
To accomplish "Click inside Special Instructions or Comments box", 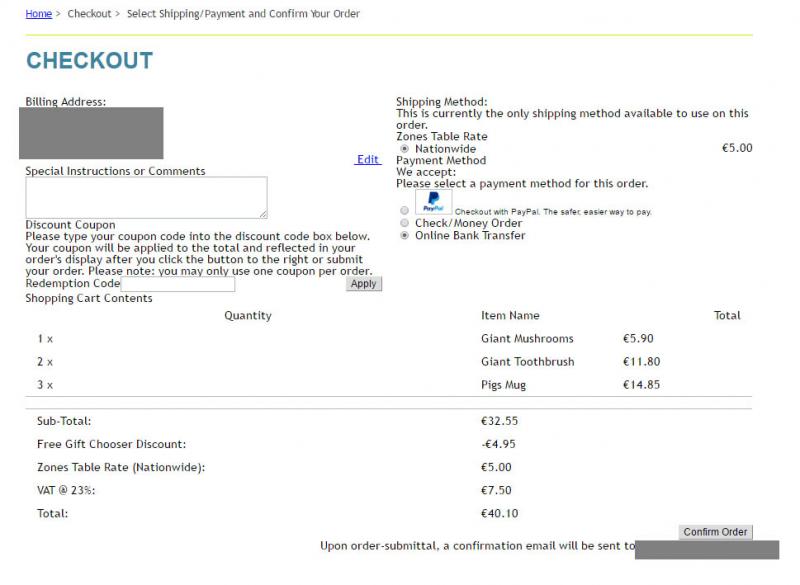I will (x=146, y=197).
